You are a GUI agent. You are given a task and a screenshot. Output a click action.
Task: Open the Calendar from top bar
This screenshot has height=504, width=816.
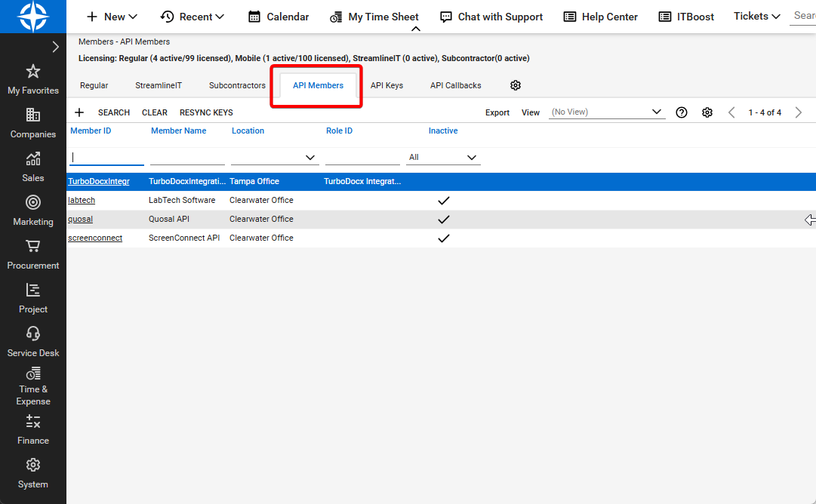click(279, 17)
